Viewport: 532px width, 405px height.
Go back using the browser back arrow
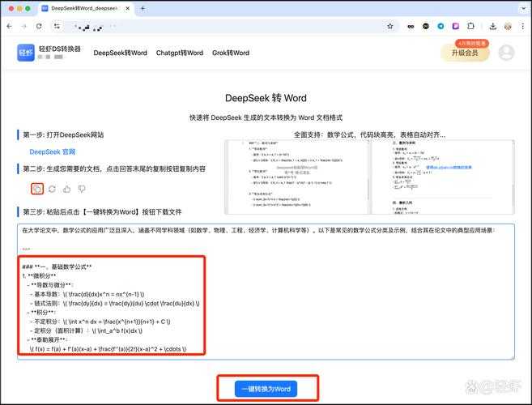9,26
